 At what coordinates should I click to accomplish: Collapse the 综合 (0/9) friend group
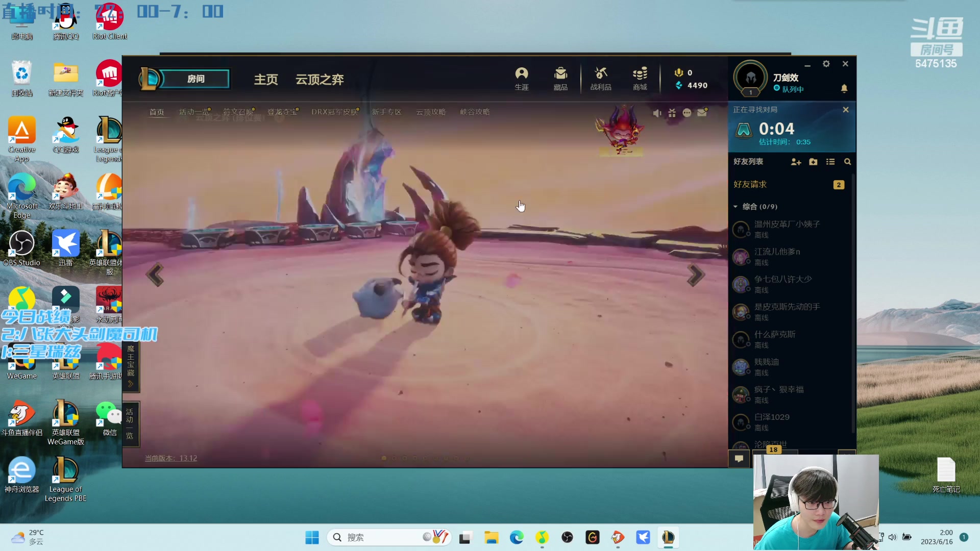755,207
